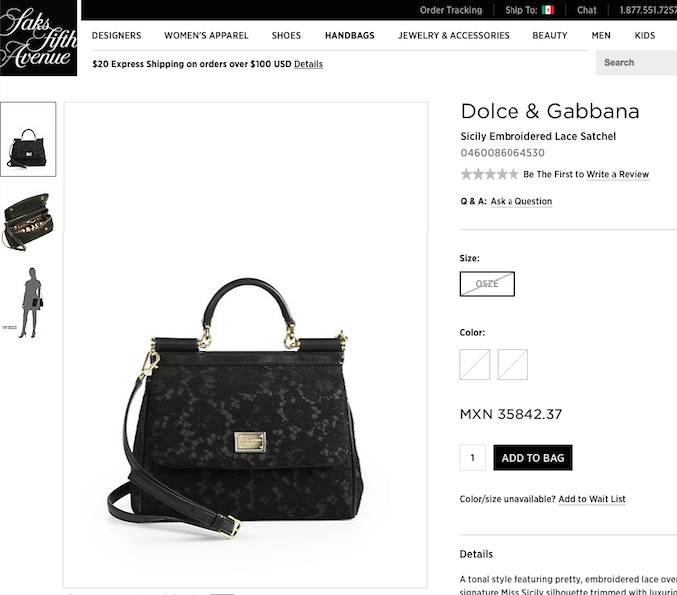Open the Handbags menu

pos(350,35)
